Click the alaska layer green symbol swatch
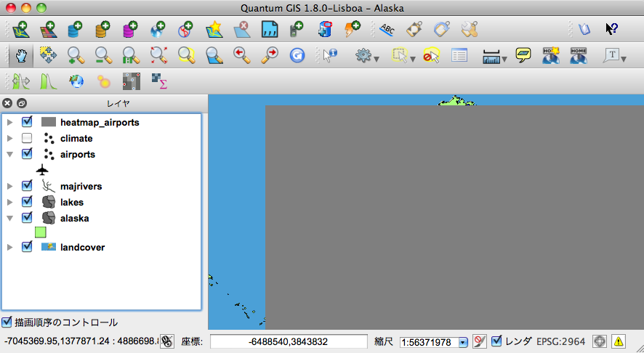The height and width of the screenshot is (353, 644). [x=41, y=232]
